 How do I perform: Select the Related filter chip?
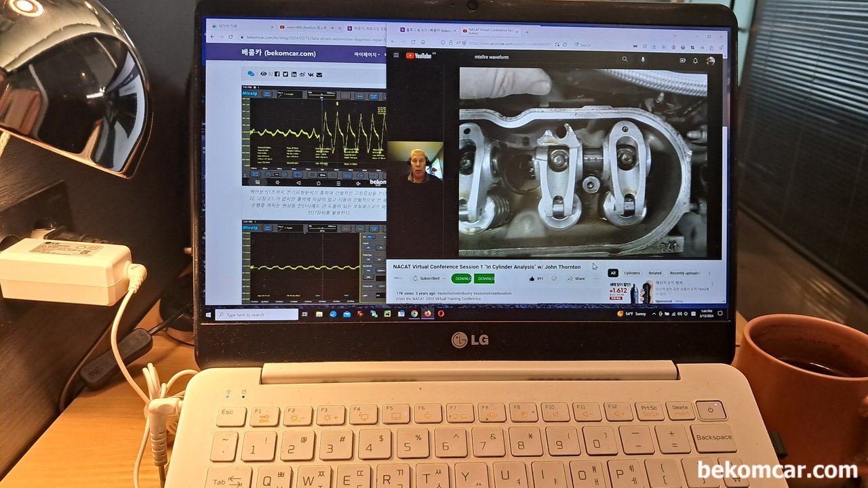coord(655,273)
